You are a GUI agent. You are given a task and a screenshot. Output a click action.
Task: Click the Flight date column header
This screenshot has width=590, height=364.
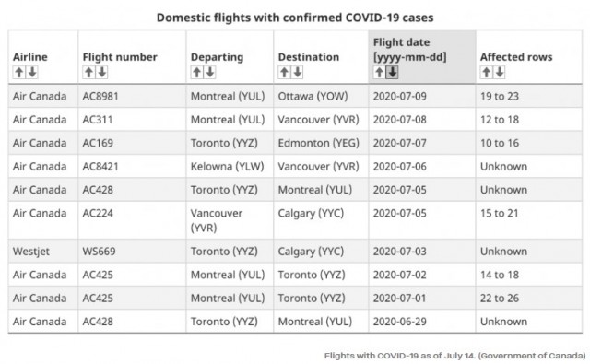pyautogui.click(x=422, y=57)
